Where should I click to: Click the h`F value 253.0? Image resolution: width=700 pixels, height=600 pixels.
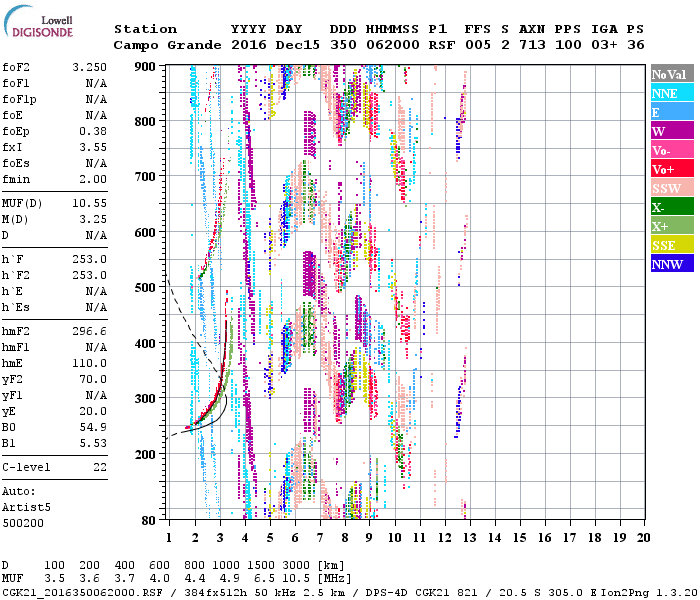(x=89, y=259)
